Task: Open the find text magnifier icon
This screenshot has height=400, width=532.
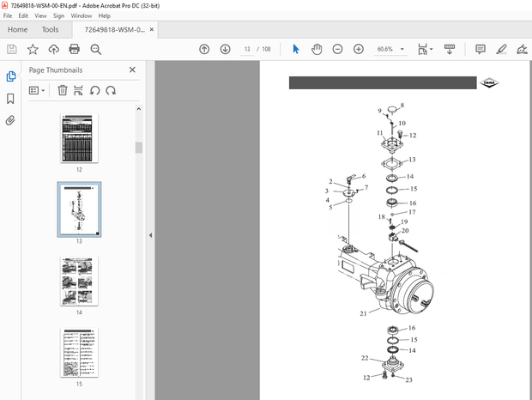Action: [96, 50]
